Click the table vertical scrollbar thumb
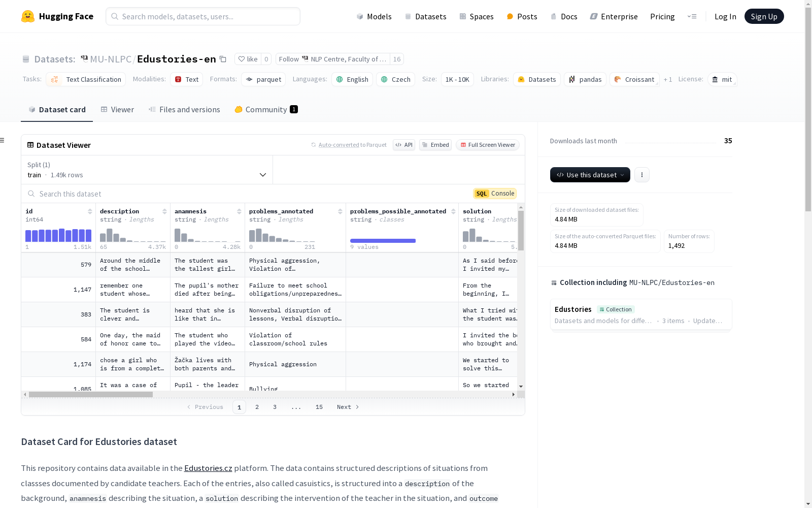 521,230
